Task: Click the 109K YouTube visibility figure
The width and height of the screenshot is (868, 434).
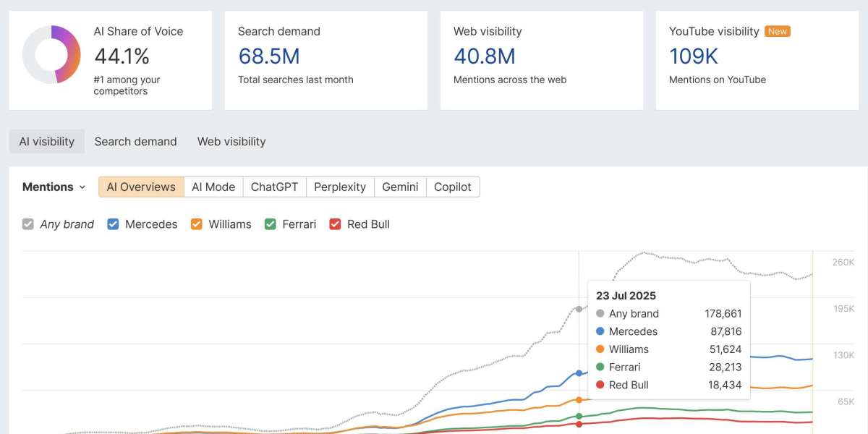Action: tap(694, 56)
